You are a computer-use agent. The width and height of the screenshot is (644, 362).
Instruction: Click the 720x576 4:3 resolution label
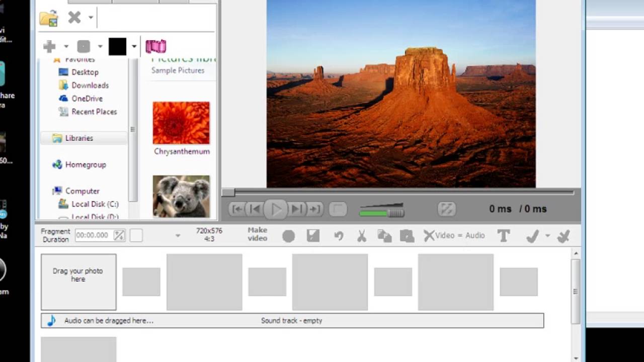[x=209, y=235]
